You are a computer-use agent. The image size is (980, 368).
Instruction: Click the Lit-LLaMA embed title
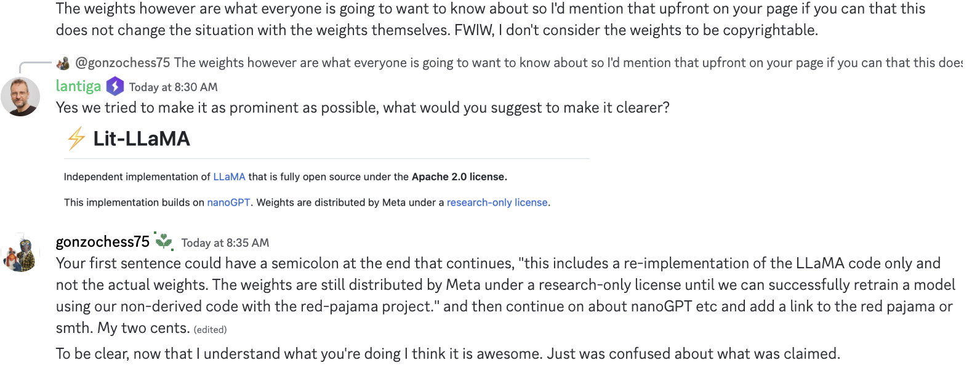(142, 139)
